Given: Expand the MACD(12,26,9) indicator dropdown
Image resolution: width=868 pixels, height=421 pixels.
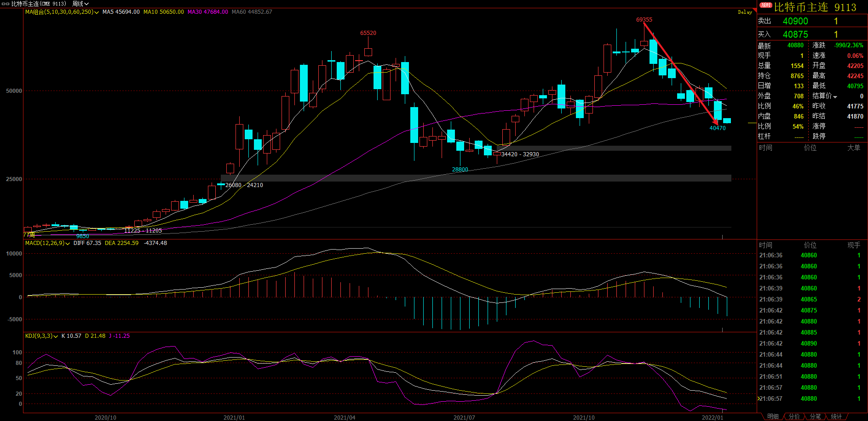Looking at the screenshot, I should pos(68,244).
